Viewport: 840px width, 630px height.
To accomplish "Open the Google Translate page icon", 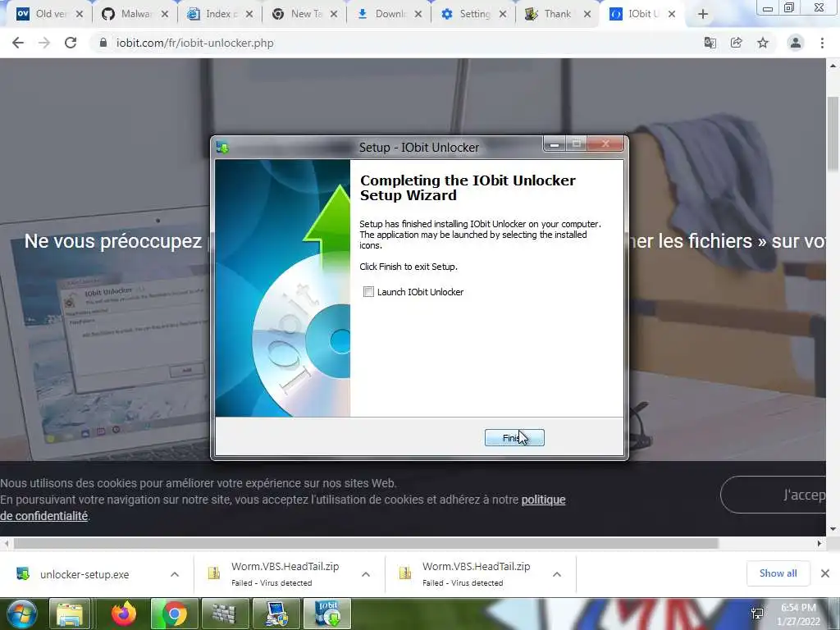I will pyautogui.click(x=710, y=43).
